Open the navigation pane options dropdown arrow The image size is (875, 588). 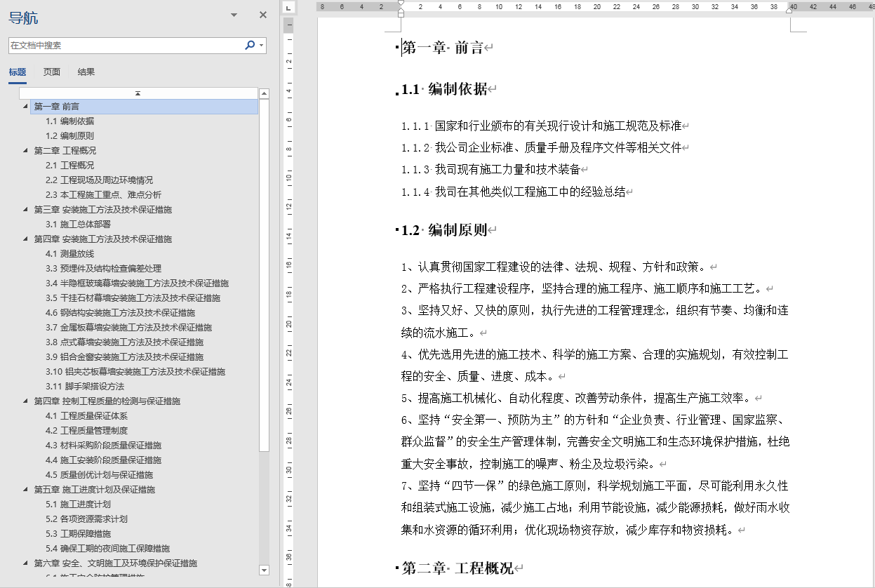(x=232, y=15)
